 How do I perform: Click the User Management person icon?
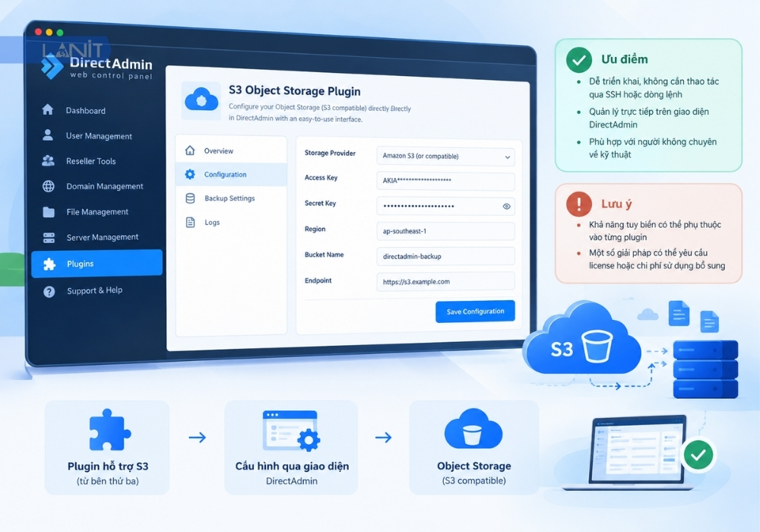(47, 135)
